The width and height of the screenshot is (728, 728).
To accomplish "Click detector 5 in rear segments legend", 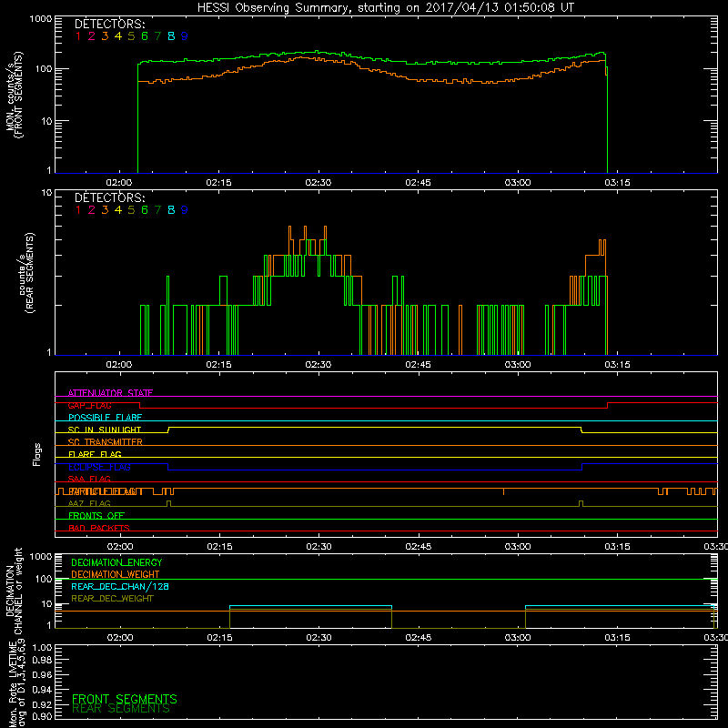I will pyautogui.click(x=131, y=210).
